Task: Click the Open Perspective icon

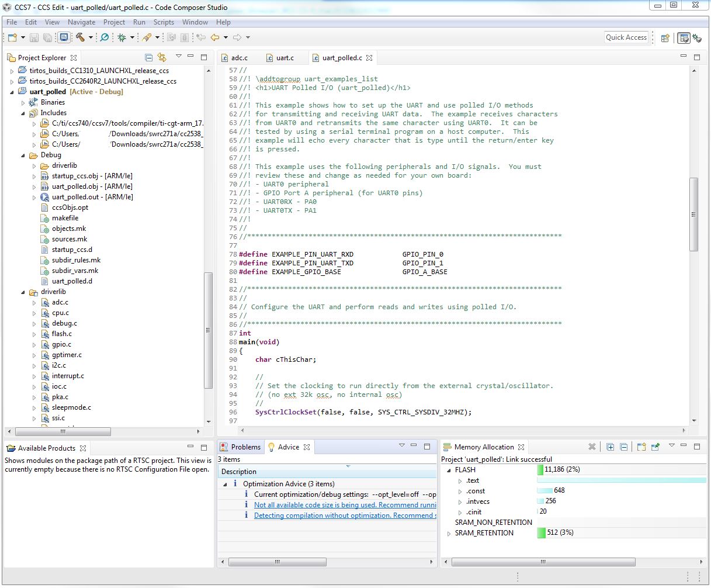Action: click(x=665, y=38)
